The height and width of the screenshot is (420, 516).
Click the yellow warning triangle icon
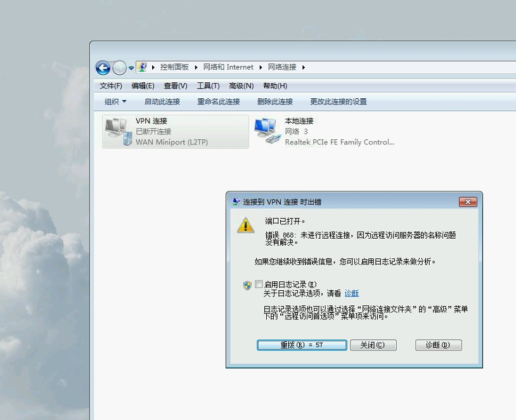coord(245,225)
